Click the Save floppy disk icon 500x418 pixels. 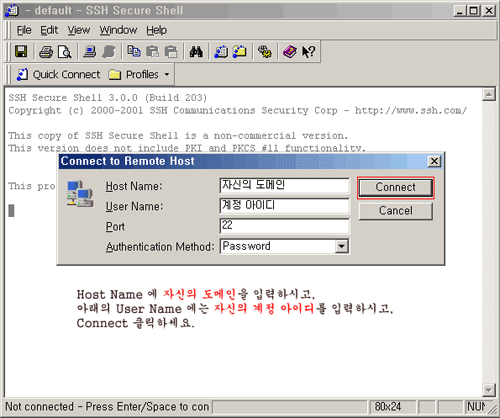coord(21,52)
